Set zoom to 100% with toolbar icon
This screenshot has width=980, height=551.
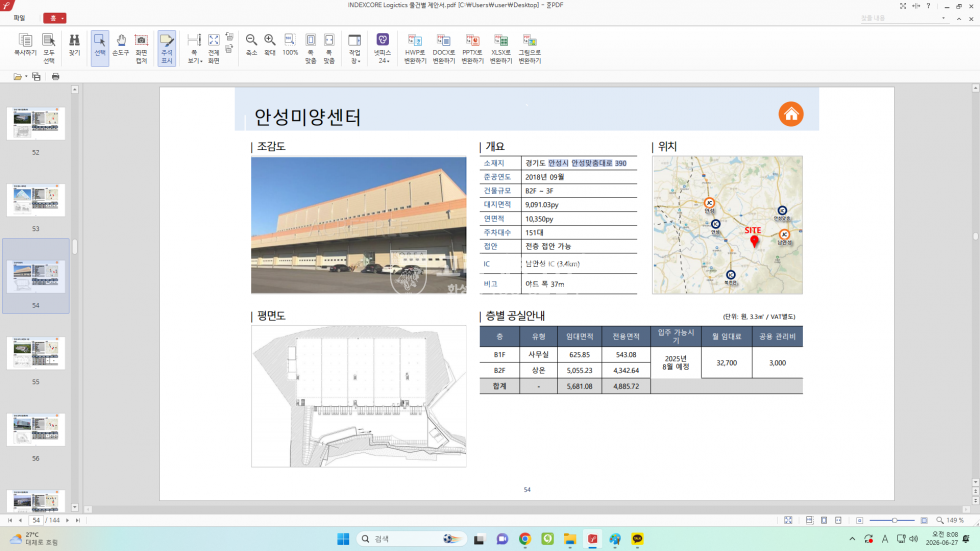coord(290,45)
